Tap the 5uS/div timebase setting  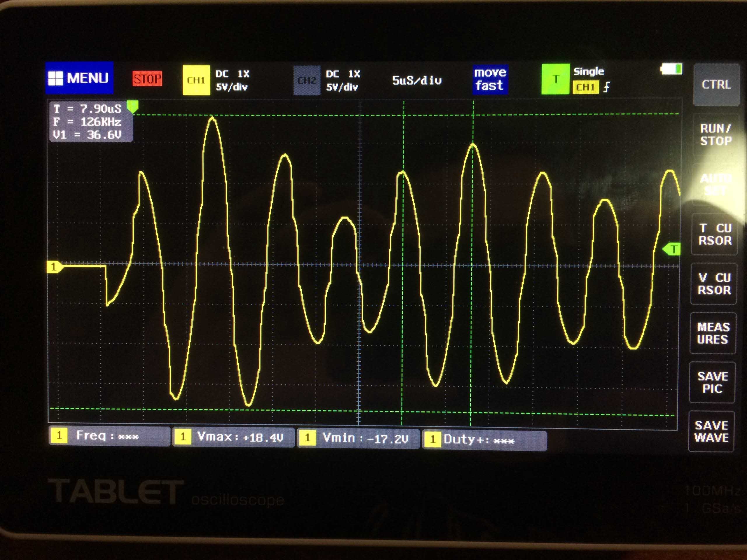tap(416, 80)
